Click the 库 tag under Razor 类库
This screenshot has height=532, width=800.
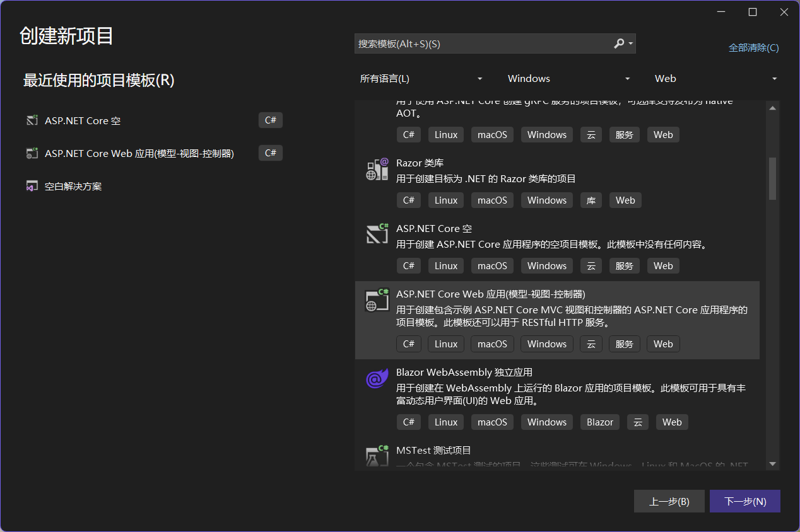(x=591, y=200)
